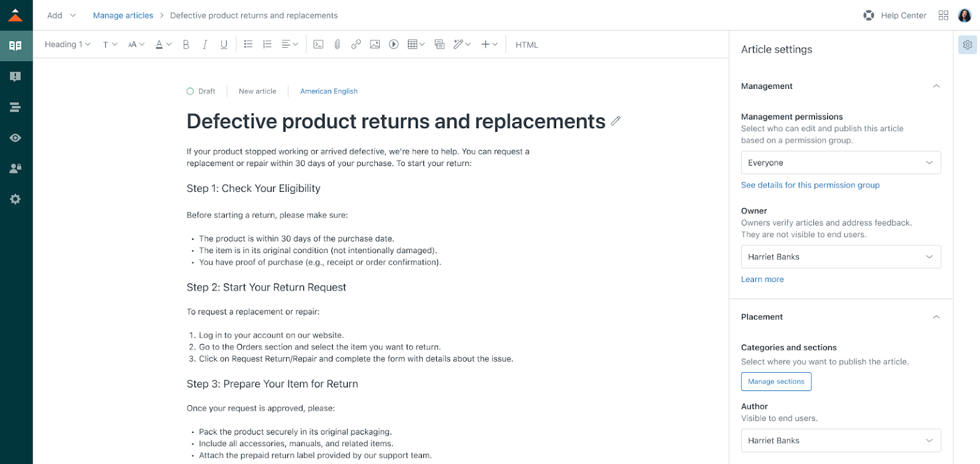
Task: Insert a hyperlink with link icon
Action: (356, 44)
